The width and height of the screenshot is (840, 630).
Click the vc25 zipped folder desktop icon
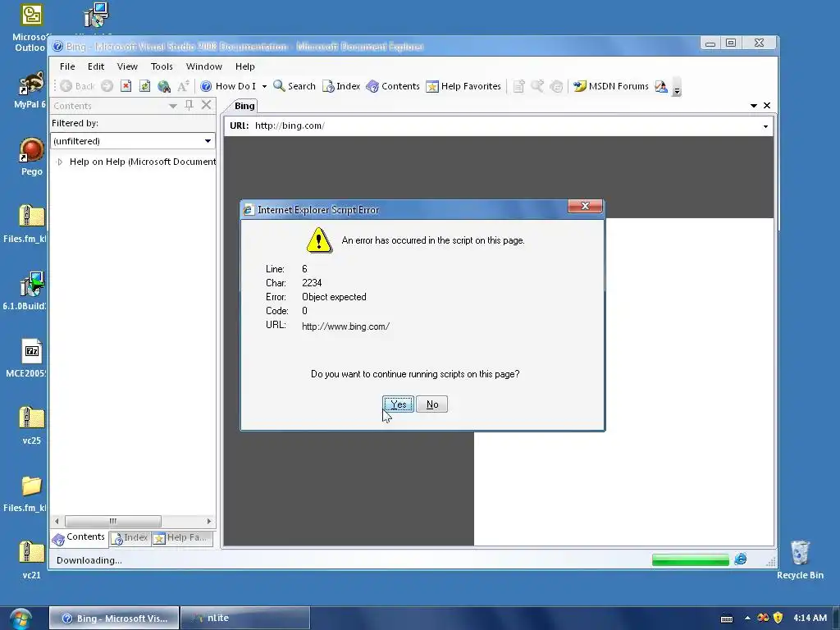tap(31, 426)
